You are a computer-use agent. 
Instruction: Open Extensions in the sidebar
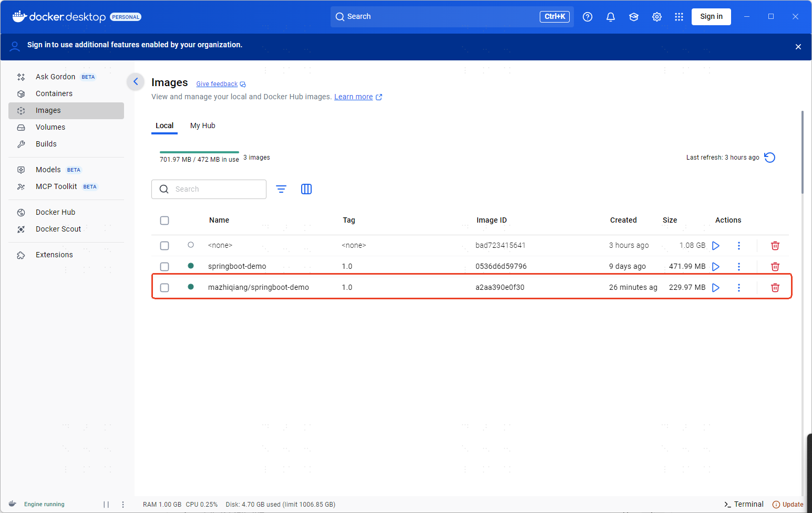click(x=66, y=255)
